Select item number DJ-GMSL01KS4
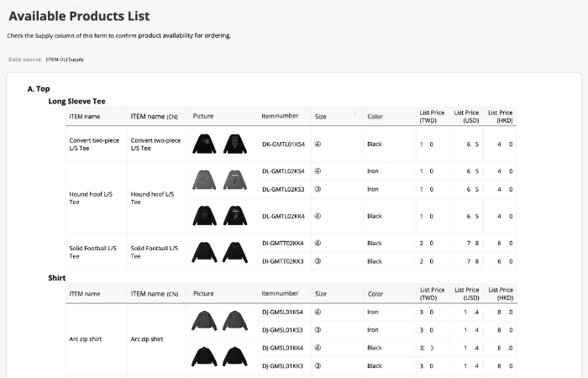This screenshot has width=588, height=378. 282,312
